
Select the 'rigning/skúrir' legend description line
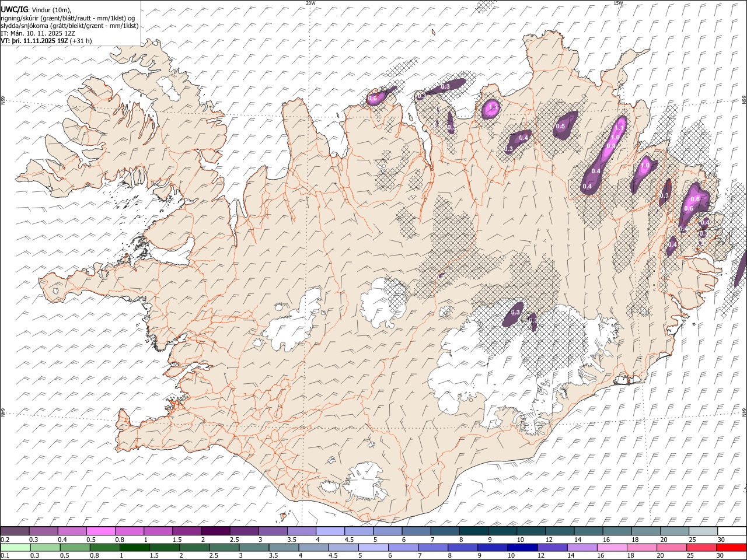click(x=67, y=18)
